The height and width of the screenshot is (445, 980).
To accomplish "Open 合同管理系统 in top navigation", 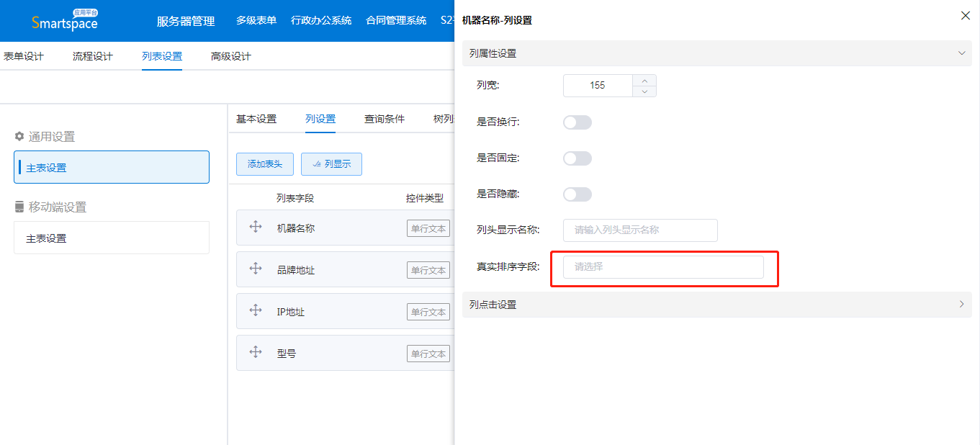I will 396,20.
